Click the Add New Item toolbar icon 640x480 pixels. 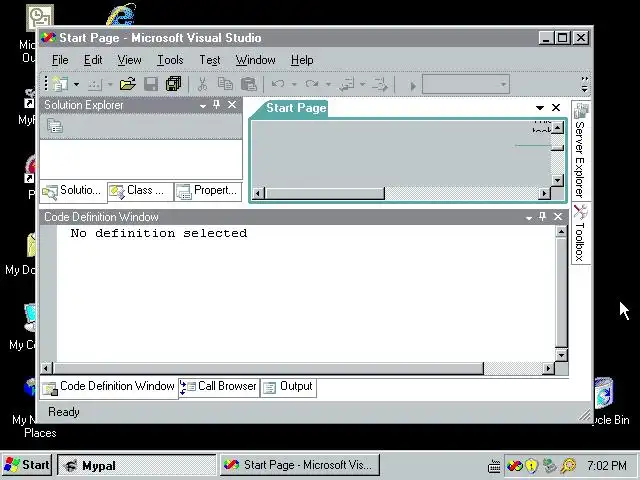95,84
